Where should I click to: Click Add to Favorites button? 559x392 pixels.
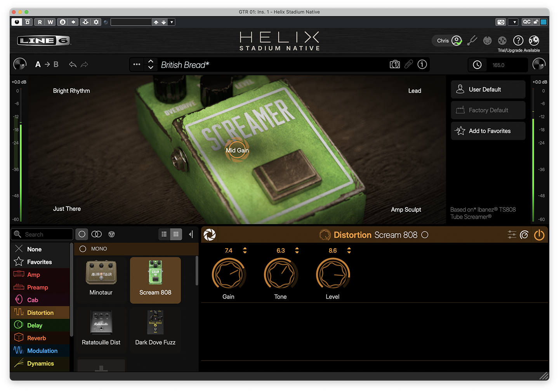click(x=488, y=131)
